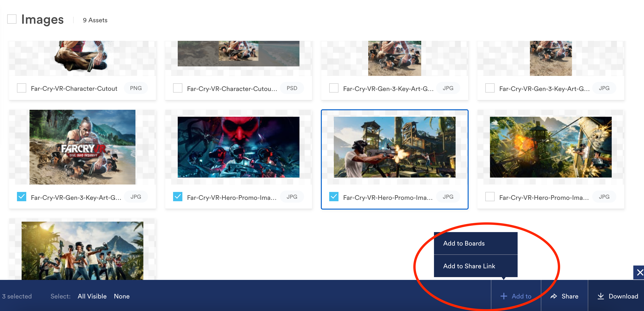Click the JPG badge on the blue-outlined card
Screen dimensions: 644x311
[448, 197]
